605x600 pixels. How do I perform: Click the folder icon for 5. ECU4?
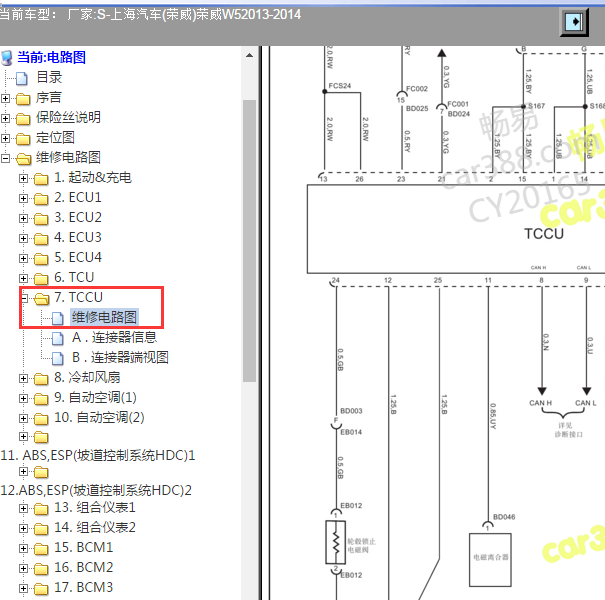tap(41, 259)
